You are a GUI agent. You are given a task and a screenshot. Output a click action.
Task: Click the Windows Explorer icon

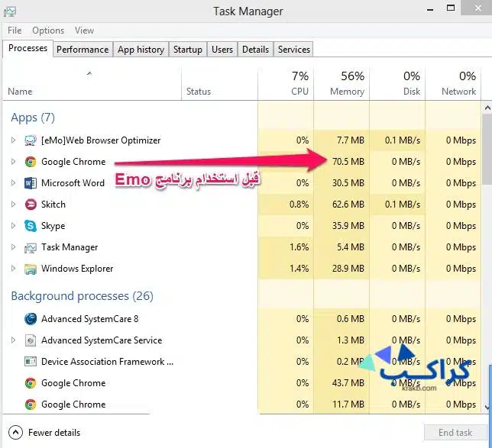31,269
